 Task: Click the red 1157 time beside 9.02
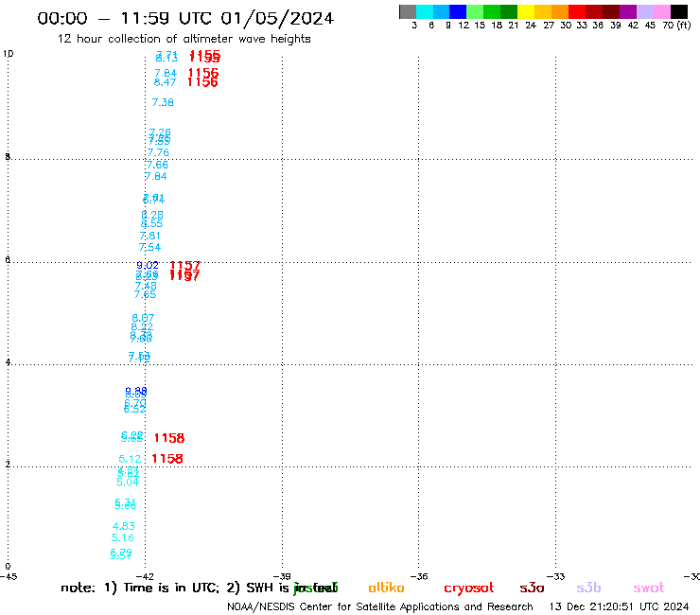[184, 266]
